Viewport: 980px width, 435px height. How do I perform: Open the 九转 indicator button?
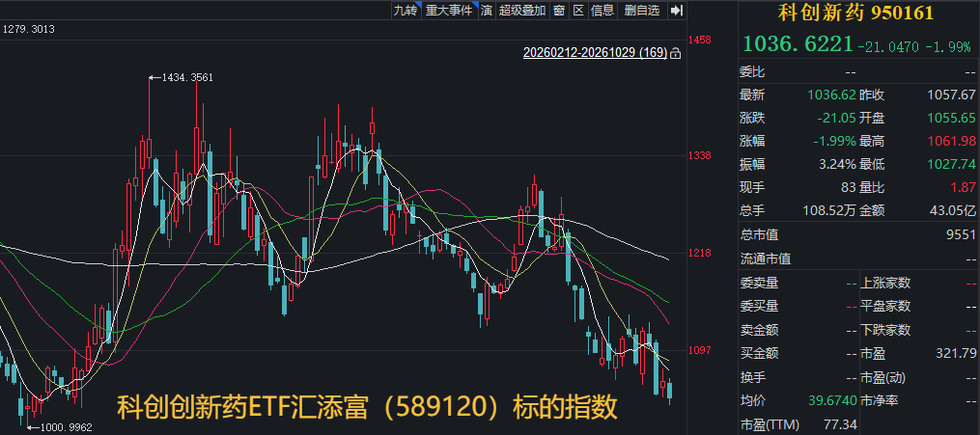pyautogui.click(x=405, y=10)
